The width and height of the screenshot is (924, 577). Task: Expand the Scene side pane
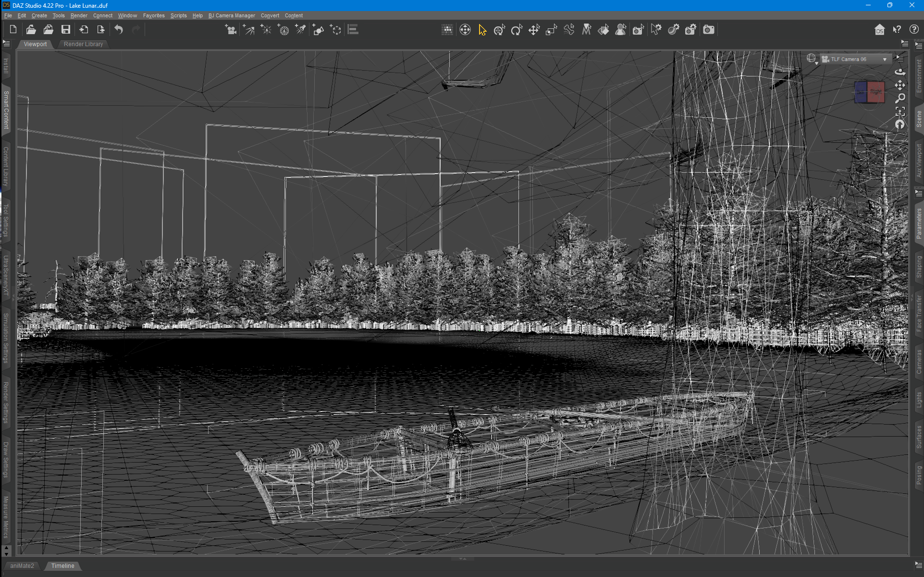click(919, 119)
